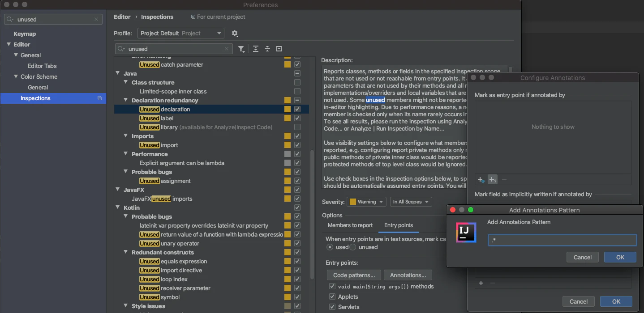Click the reset-to-empty square toolbar icon
This screenshot has height=313, width=644.
279,49
